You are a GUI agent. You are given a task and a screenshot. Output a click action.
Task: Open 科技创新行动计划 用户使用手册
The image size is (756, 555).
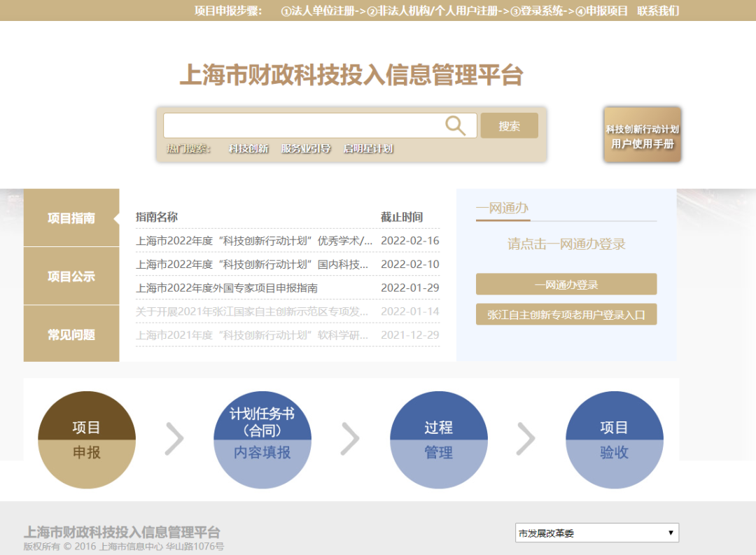click(x=642, y=134)
